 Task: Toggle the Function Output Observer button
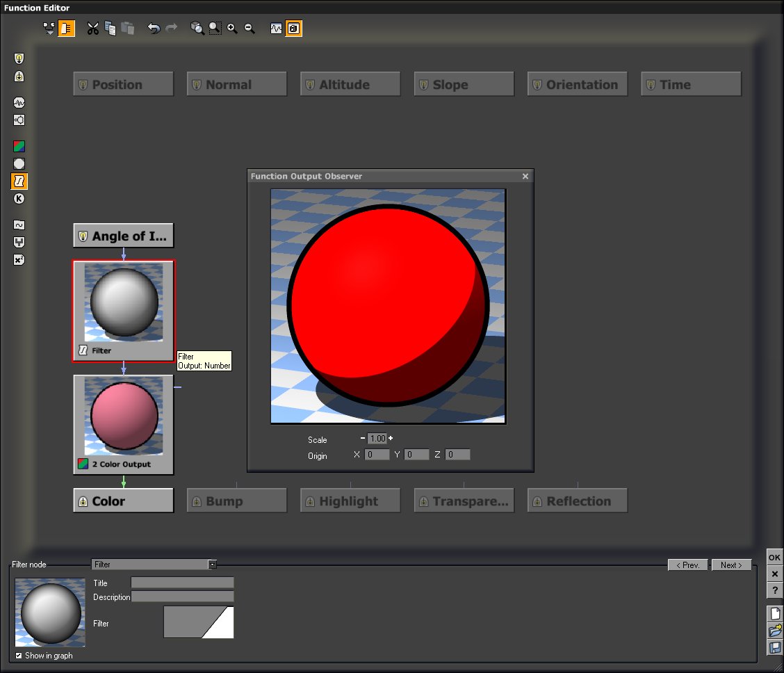point(294,29)
